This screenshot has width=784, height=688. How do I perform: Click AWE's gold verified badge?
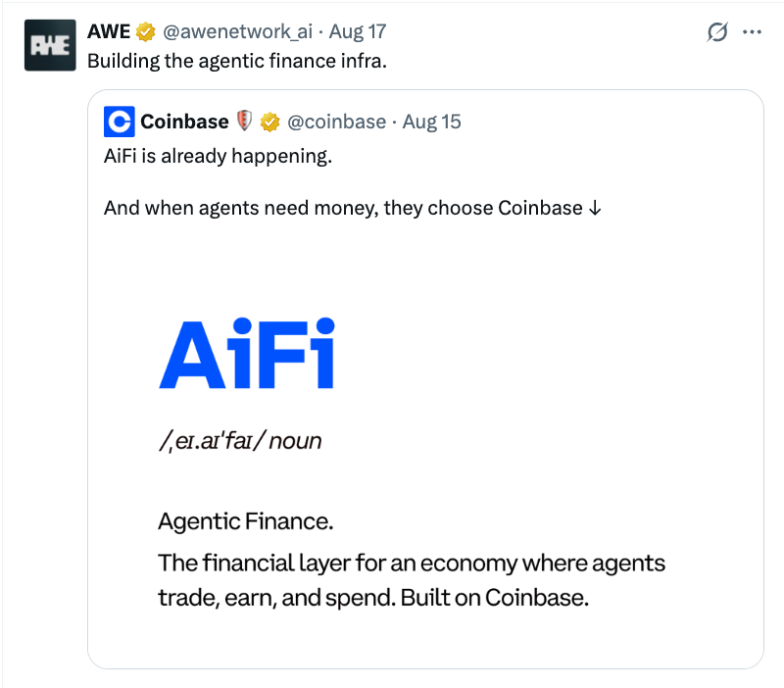[x=145, y=32]
